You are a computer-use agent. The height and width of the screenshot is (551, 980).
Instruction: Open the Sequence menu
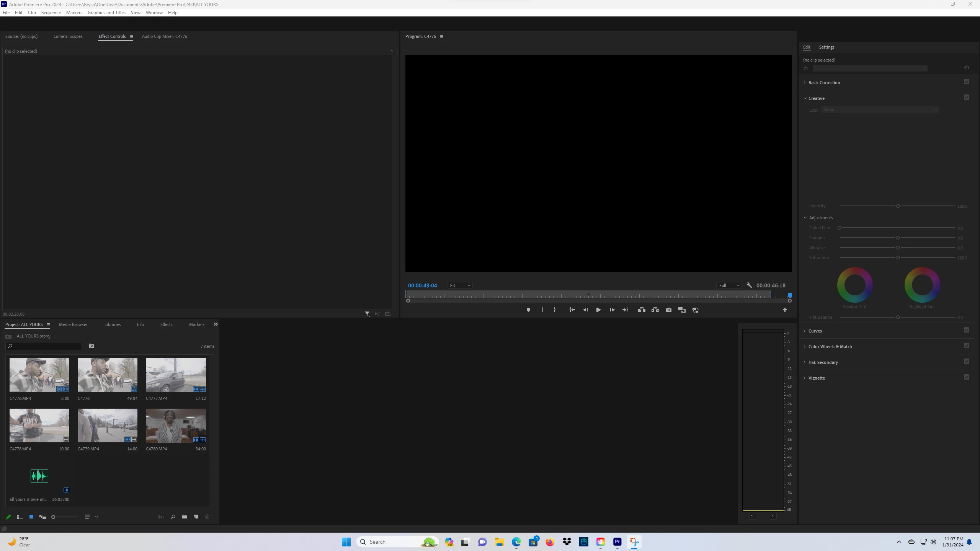pyautogui.click(x=51, y=13)
